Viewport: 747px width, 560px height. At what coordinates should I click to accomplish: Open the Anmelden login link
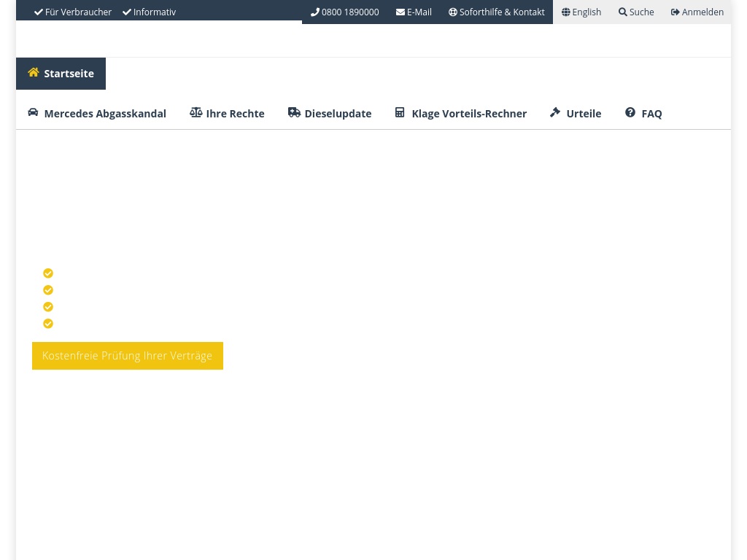697,12
